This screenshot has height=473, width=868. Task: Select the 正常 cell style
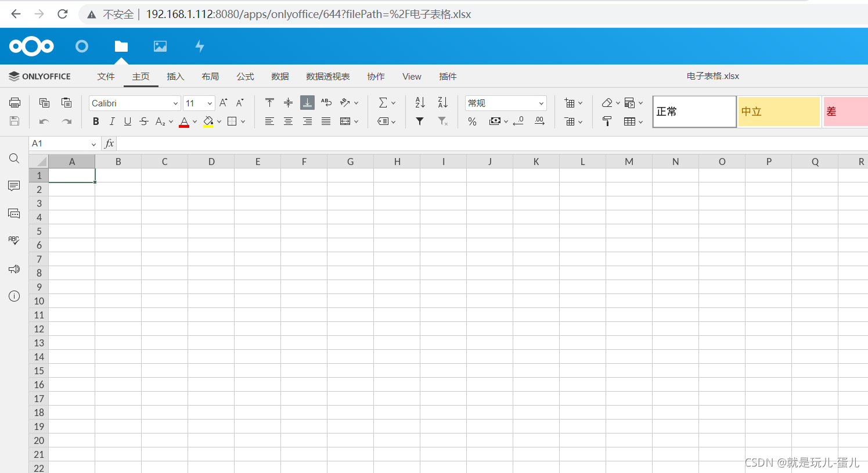coord(694,112)
